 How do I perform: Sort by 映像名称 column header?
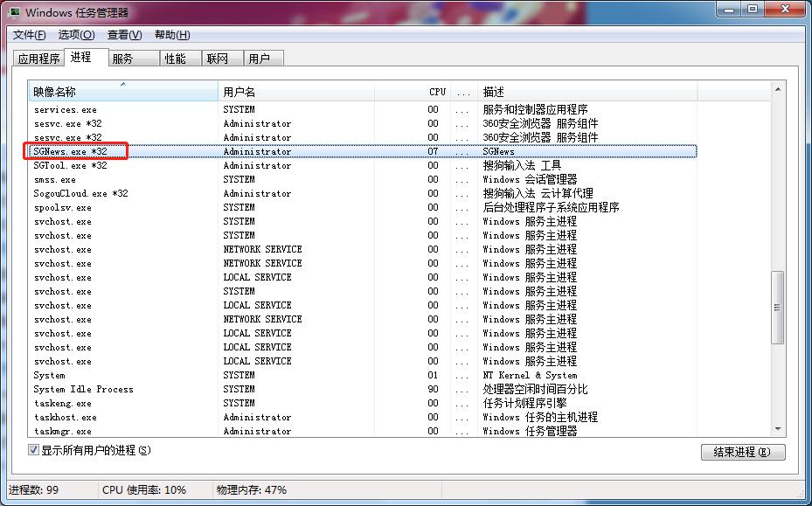point(123,92)
